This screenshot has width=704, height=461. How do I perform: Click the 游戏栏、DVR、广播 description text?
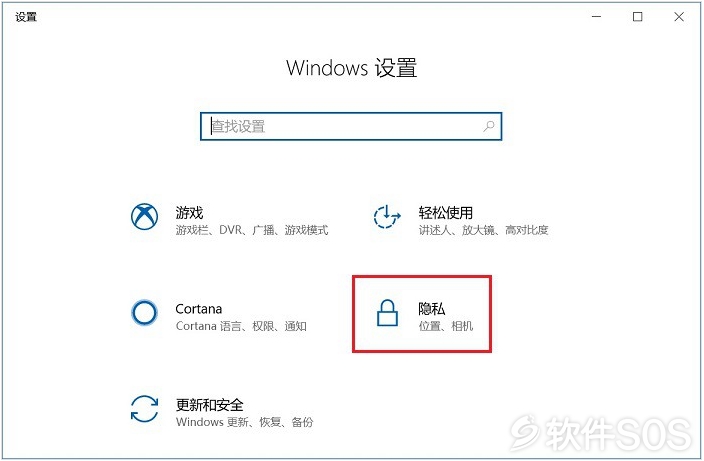tap(251, 230)
